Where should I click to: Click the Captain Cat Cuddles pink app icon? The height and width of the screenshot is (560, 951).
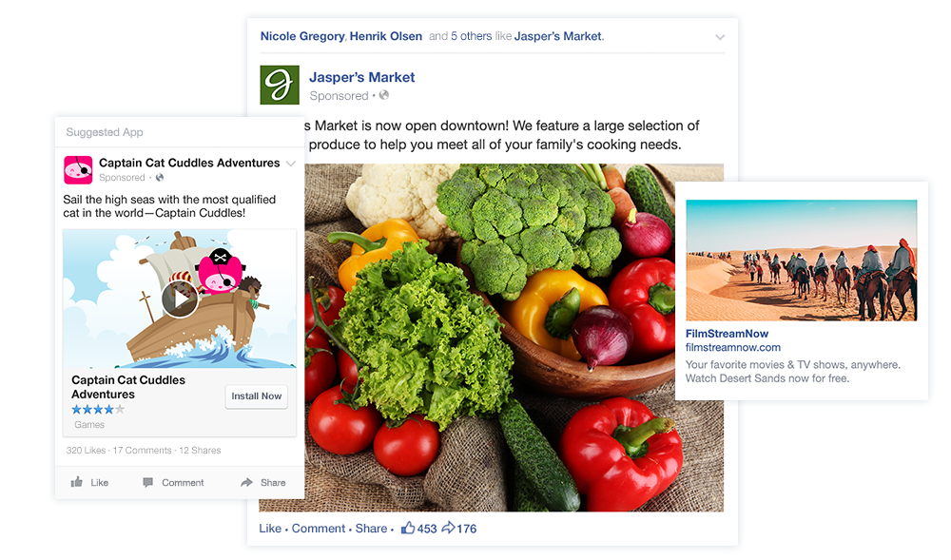click(78, 169)
